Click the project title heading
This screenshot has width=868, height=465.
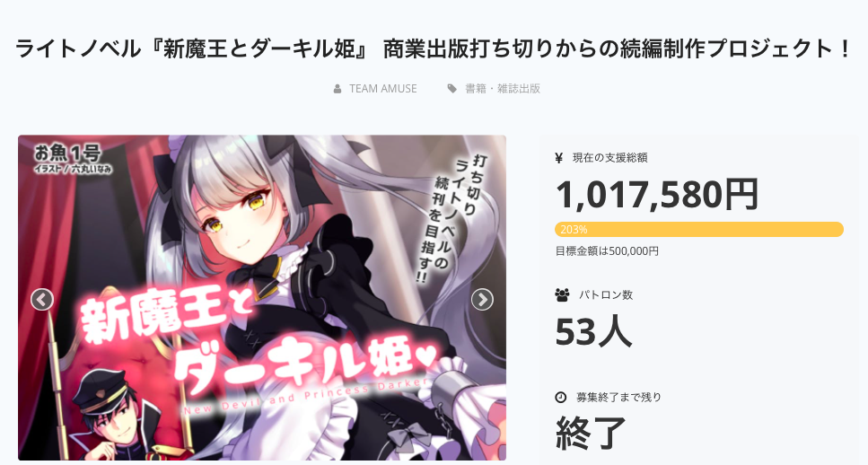(x=434, y=48)
